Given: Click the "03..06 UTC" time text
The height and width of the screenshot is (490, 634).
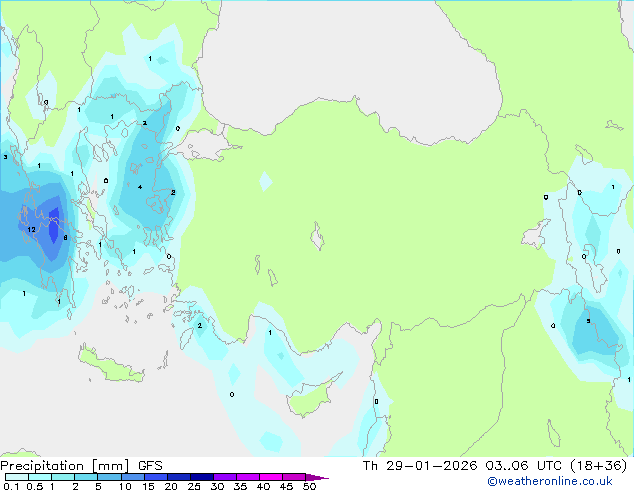Looking at the screenshot, I should pos(524,466).
